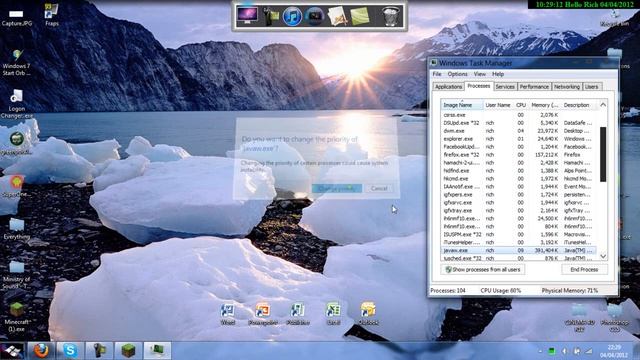640x360 pixels.
Task: Select the Logon Changer.exe desktop icon
Action: [16, 104]
